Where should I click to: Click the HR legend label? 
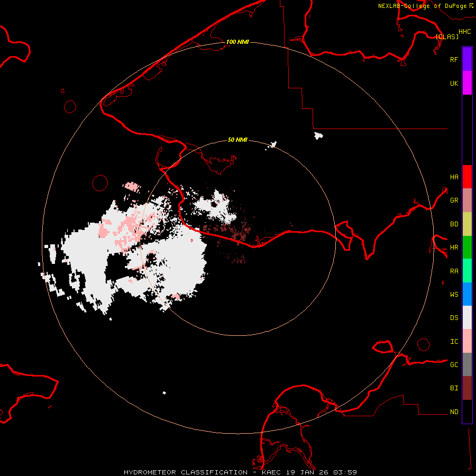coord(454,248)
